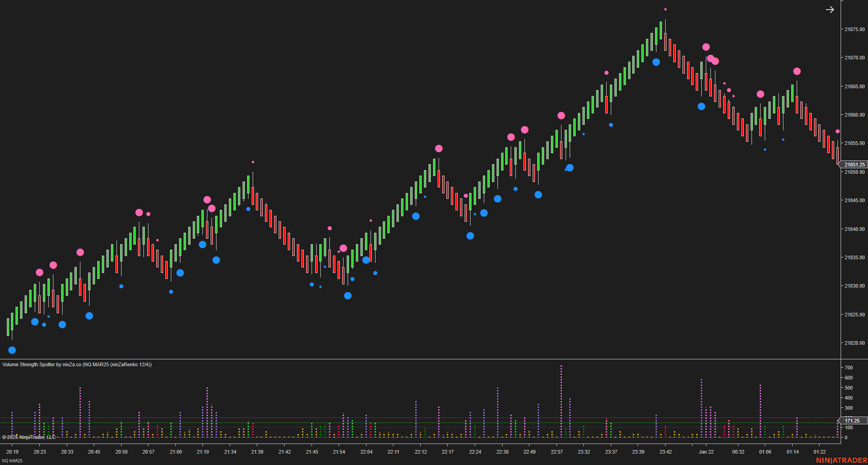This screenshot has height=465, width=868.
Task: Click the © 2025 NinjaTrader, LLC copyright text
Action: [x=29, y=437]
